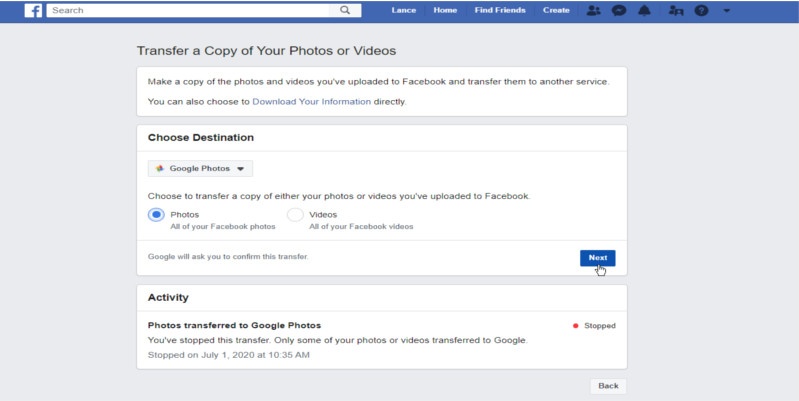This screenshot has width=799, height=401.
Task: Click into the Facebook Search field
Action: 191,10
